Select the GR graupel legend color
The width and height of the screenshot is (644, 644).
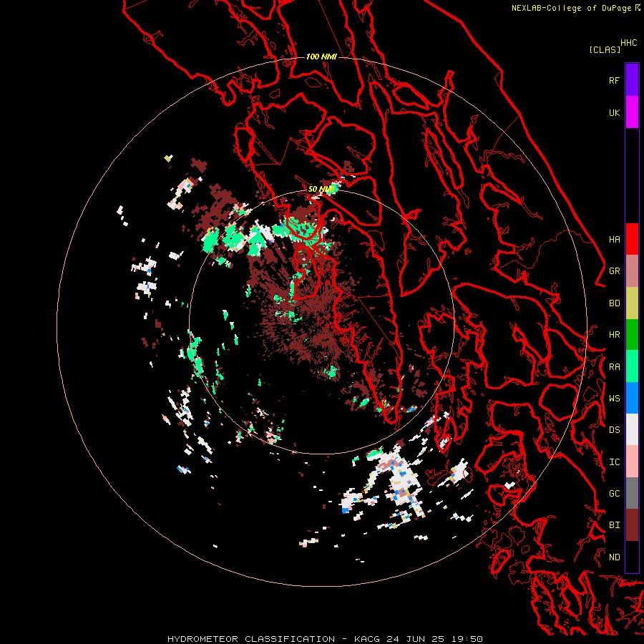click(632, 271)
